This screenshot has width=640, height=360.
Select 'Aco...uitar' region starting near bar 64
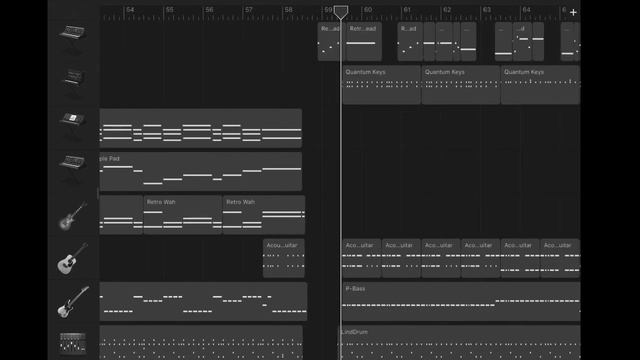coord(560,258)
